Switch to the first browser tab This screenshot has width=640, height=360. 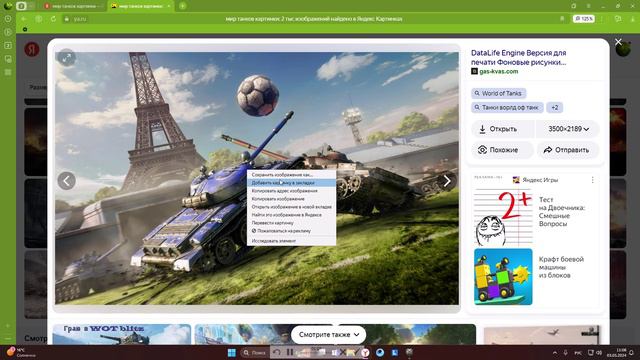73,6
